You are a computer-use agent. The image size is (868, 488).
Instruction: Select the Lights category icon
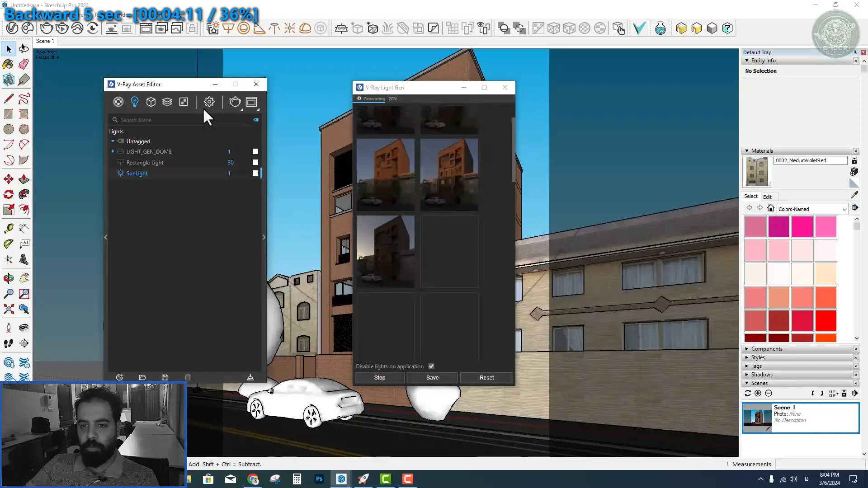[x=134, y=102]
